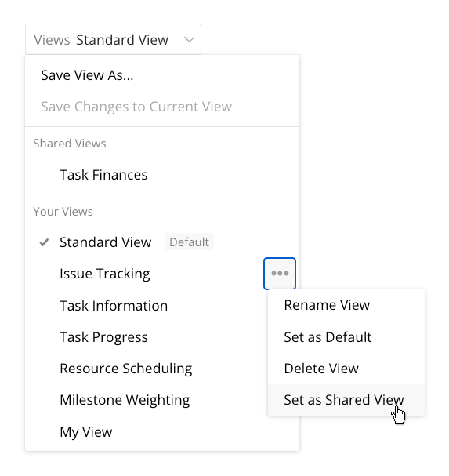Choose Delete View in the submenu
The image size is (449, 476).
click(x=346, y=369)
